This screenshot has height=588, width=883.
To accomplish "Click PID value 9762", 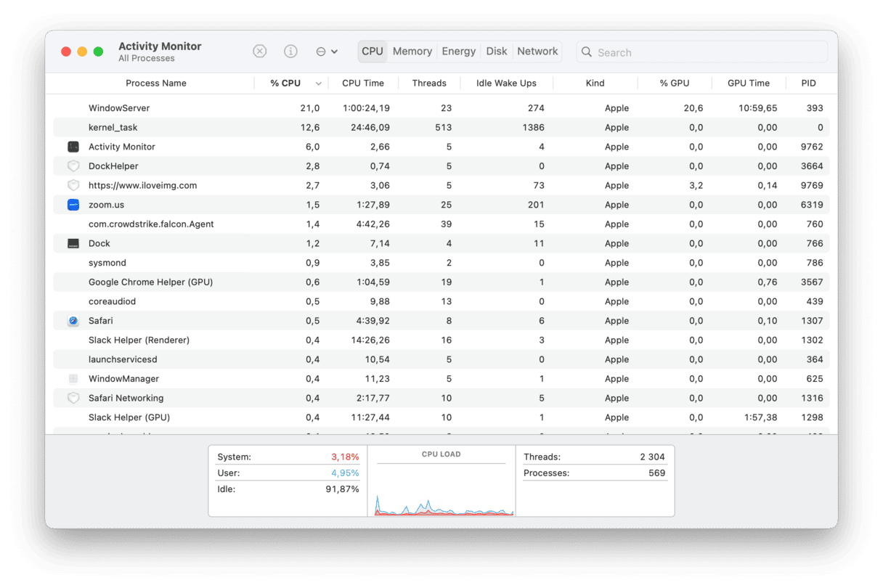I will (812, 147).
